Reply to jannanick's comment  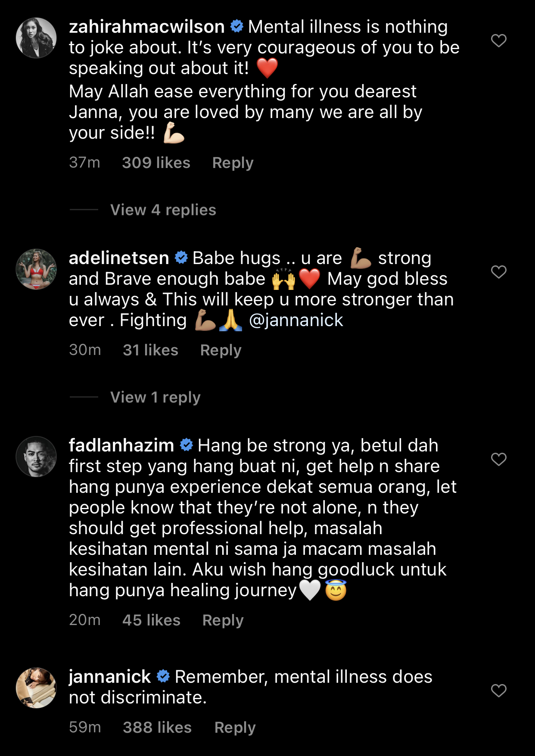(235, 728)
